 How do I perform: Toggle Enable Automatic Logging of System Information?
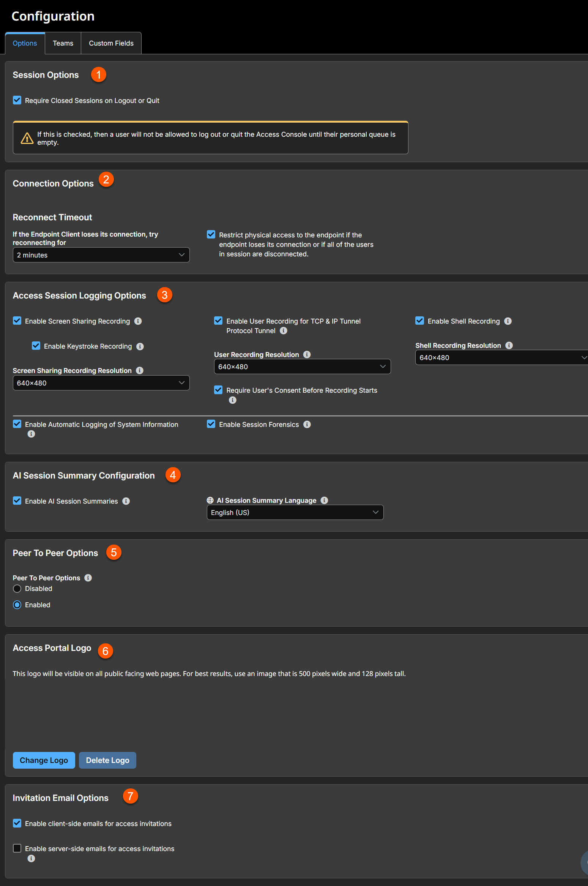tap(17, 424)
